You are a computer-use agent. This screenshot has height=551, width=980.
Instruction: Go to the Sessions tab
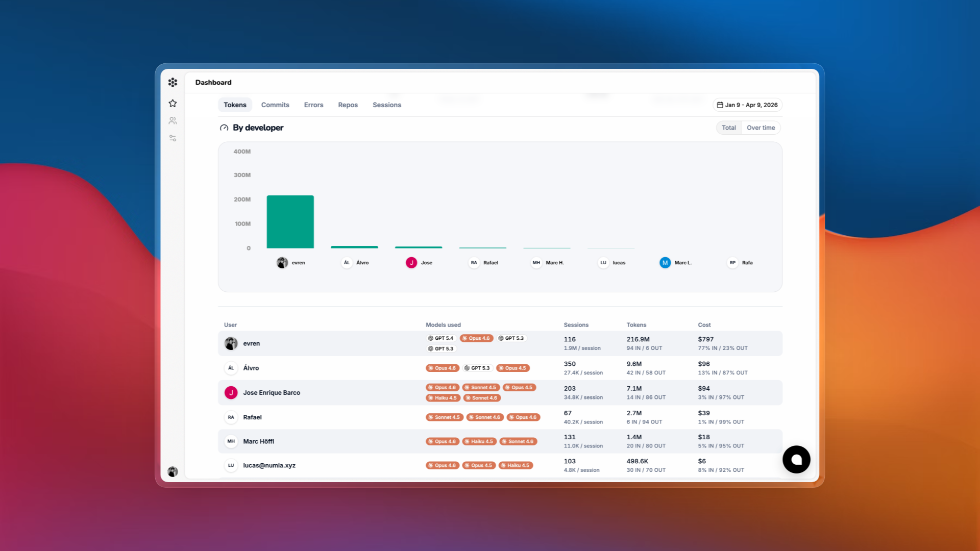pyautogui.click(x=386, y=105)
